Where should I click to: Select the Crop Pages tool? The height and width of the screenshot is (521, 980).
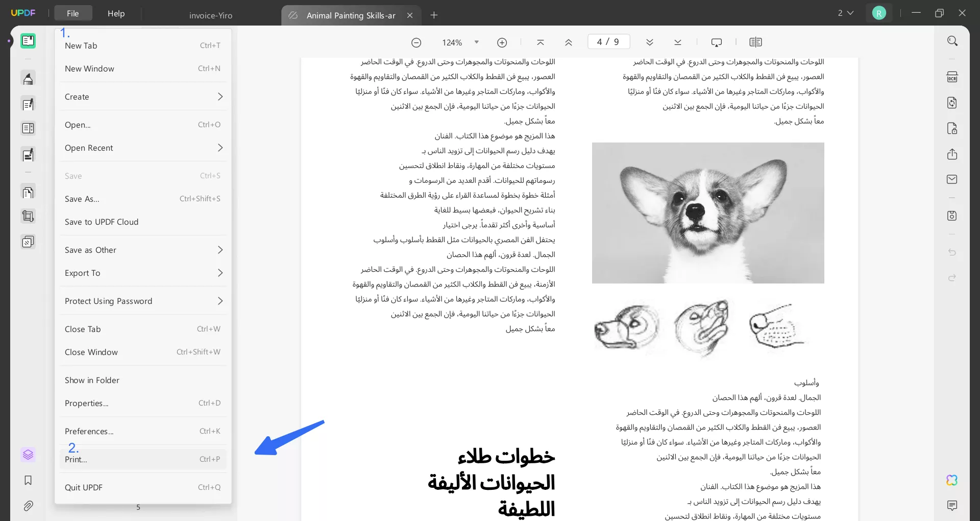[x=28, y=216]
